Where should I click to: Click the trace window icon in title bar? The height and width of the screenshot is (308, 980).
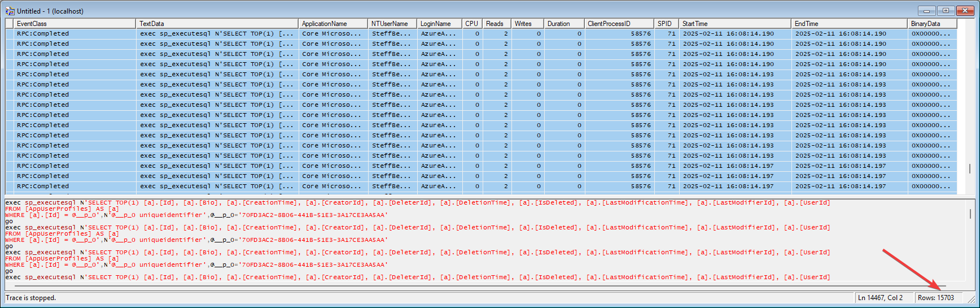10,11
